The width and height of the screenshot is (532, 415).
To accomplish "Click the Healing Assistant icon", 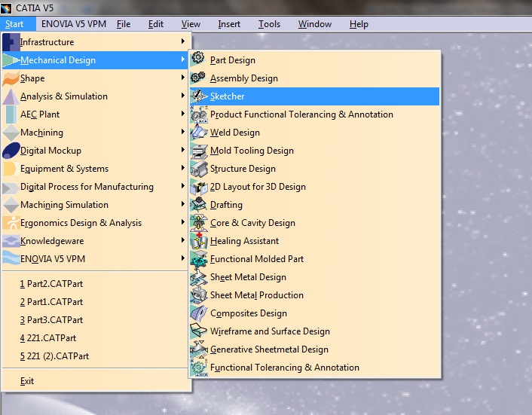I will click(198, 241).
